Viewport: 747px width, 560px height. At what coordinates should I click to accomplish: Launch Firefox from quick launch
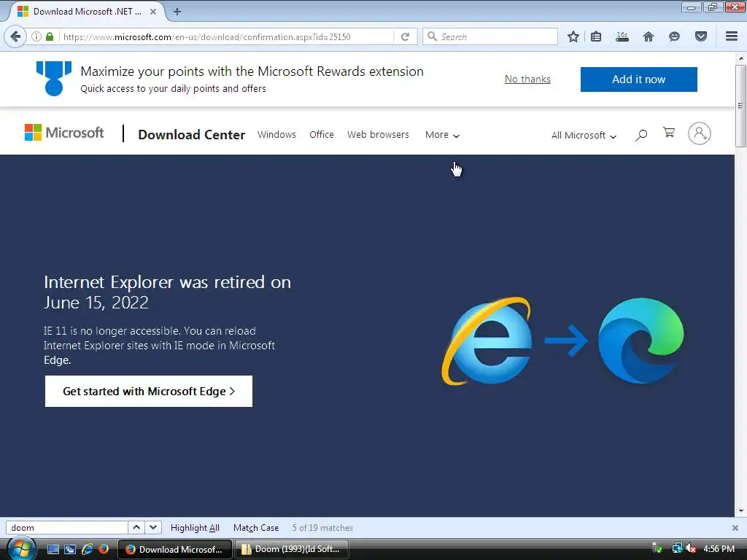(x=104, y=549)
